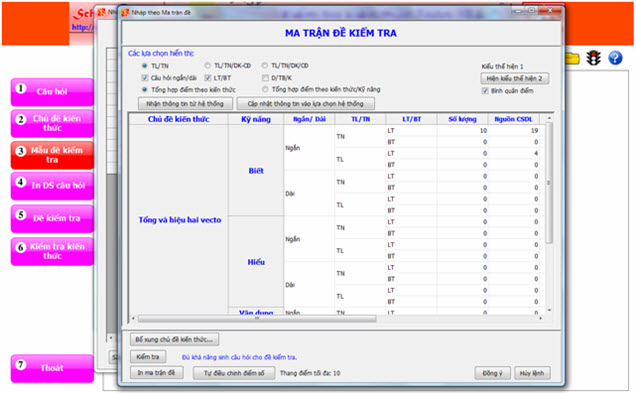Click the Đồng ý button
This screenshot has height=393, width=636.
click(492, 373)
